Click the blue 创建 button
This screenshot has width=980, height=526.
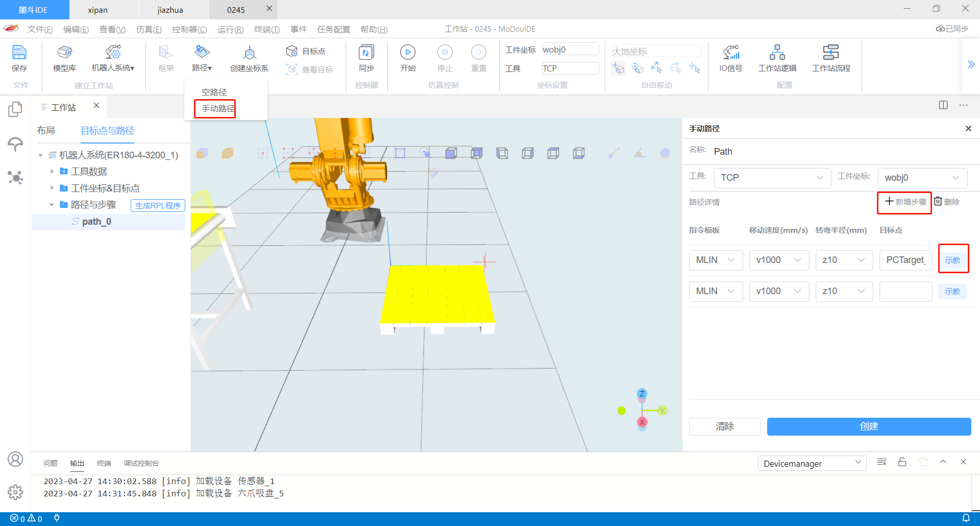868,426
